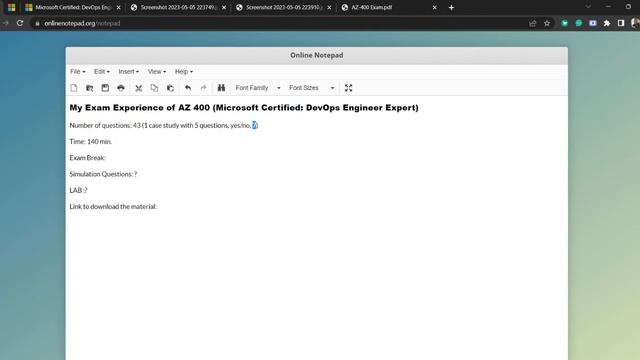
Task: Open the tab search chevron
Action: (588, 7)
